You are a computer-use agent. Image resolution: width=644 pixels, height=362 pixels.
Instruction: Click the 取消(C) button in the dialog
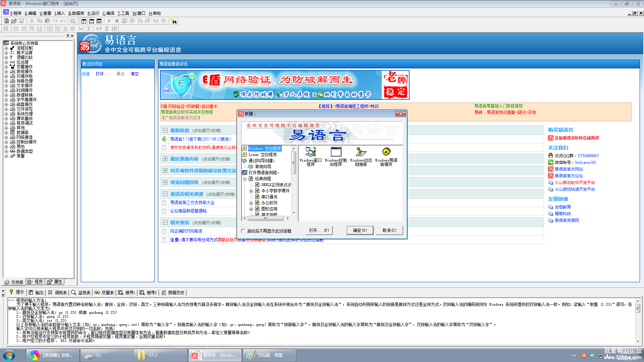click(x=389, y=230)
